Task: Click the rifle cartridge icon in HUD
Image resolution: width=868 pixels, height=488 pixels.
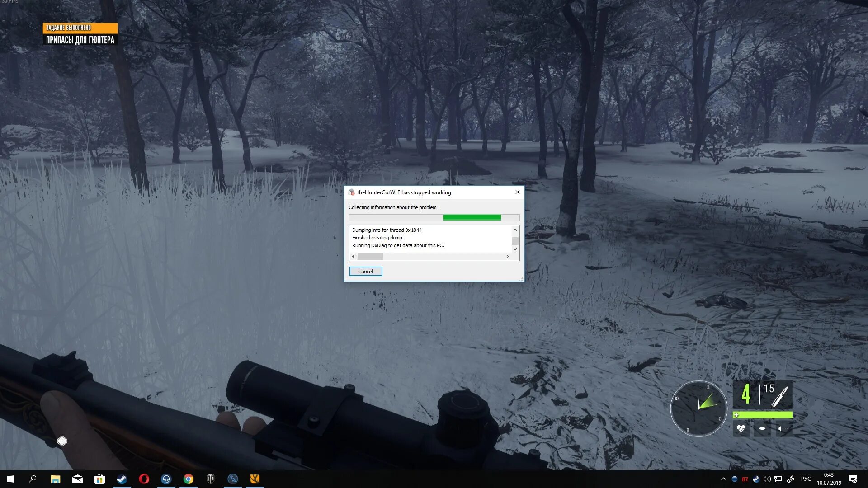Action: [780, 396]
